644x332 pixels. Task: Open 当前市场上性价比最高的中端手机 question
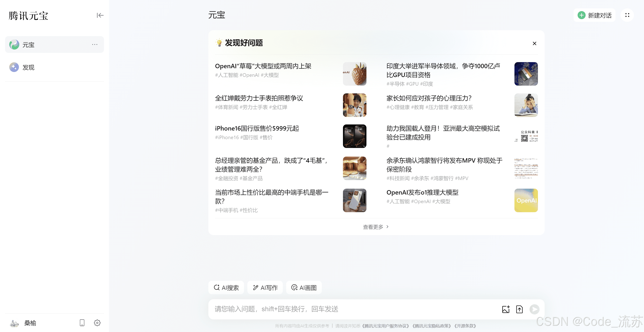click(271, 197)
